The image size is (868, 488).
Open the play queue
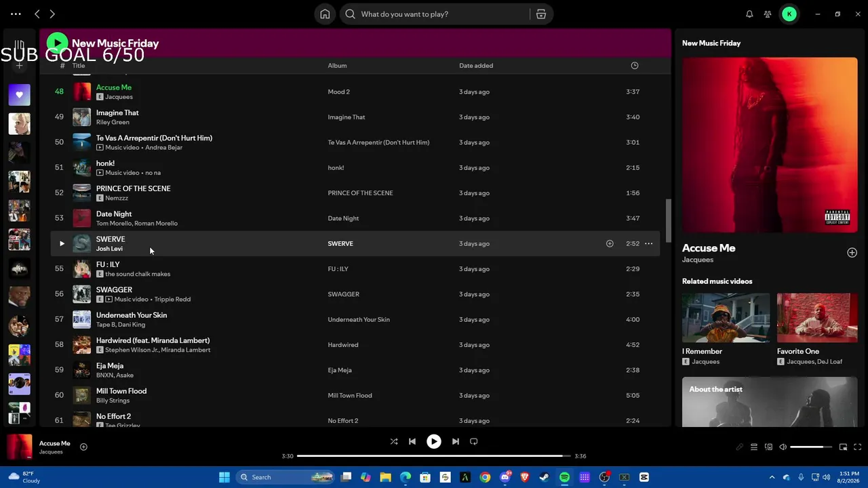pyautogui.click(x=754, y=447)
